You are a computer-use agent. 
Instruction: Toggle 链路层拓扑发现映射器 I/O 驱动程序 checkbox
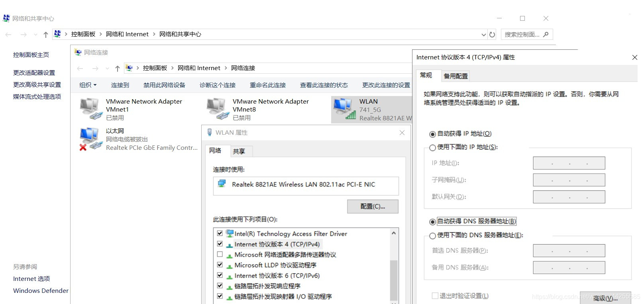click(x=220, y=296)
